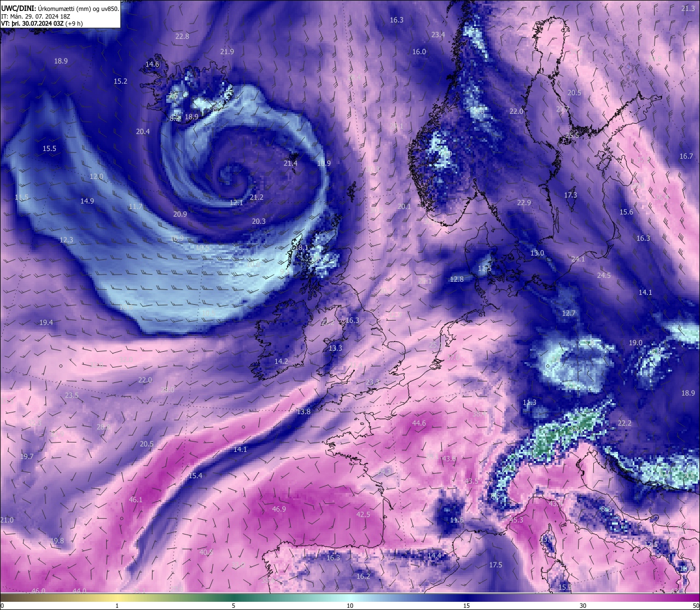Click the map value 24.5
700x610 pixels.
coord(604,276)
